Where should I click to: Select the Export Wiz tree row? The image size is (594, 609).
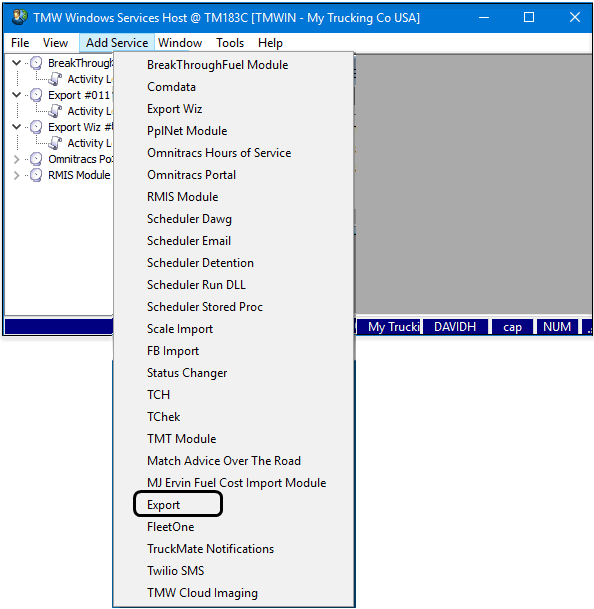[x=80, y=127]
